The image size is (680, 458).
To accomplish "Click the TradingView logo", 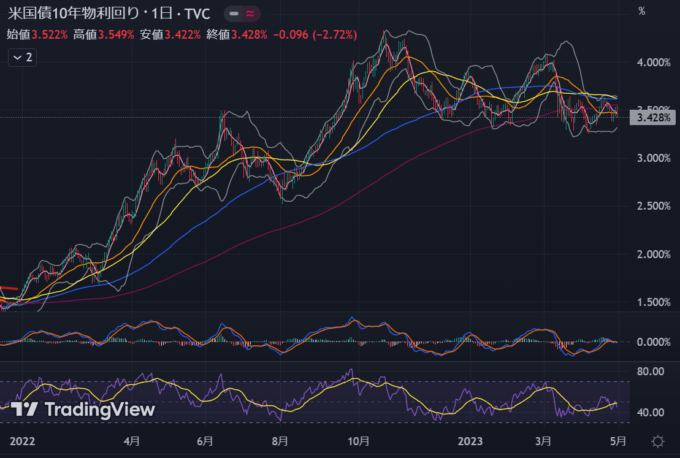I will (x=84, y=409).
